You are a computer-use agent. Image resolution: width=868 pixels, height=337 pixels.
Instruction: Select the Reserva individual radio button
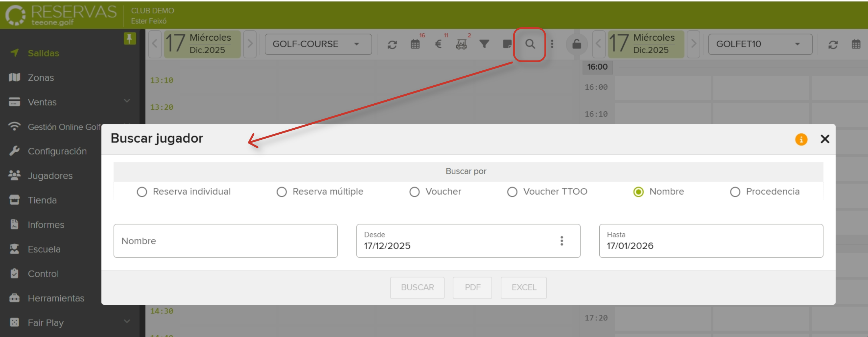pos(142,192)
